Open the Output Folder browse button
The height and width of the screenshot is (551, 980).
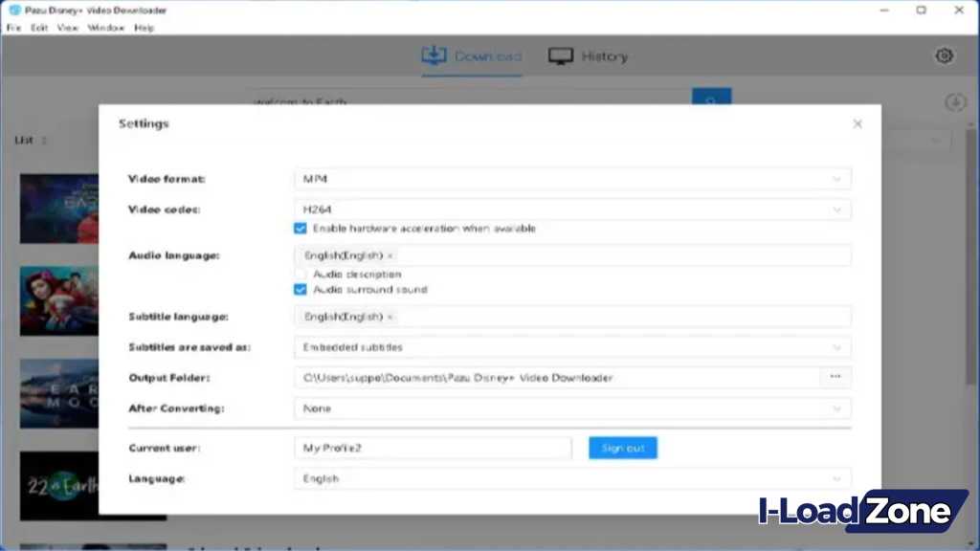[835, 377]
